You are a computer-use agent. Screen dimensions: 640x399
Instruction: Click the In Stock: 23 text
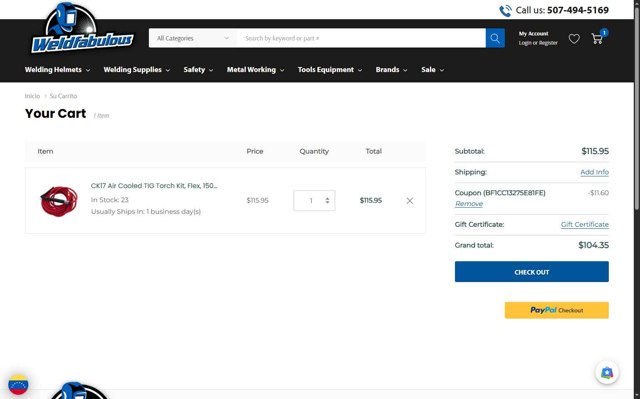tap(109, 200)
